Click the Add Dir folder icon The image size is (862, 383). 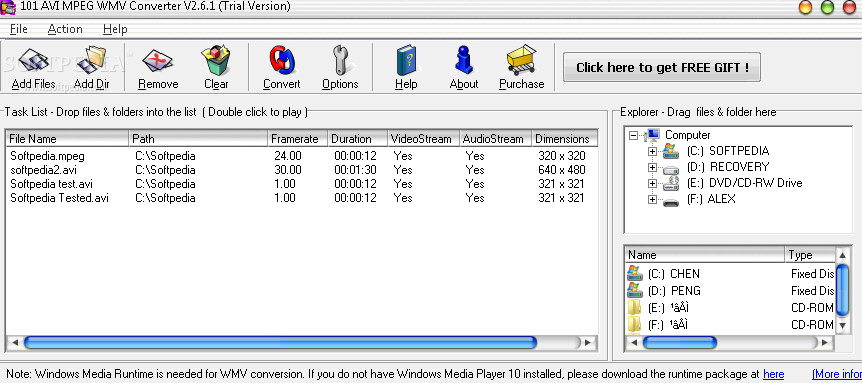[x=92, y=60]
